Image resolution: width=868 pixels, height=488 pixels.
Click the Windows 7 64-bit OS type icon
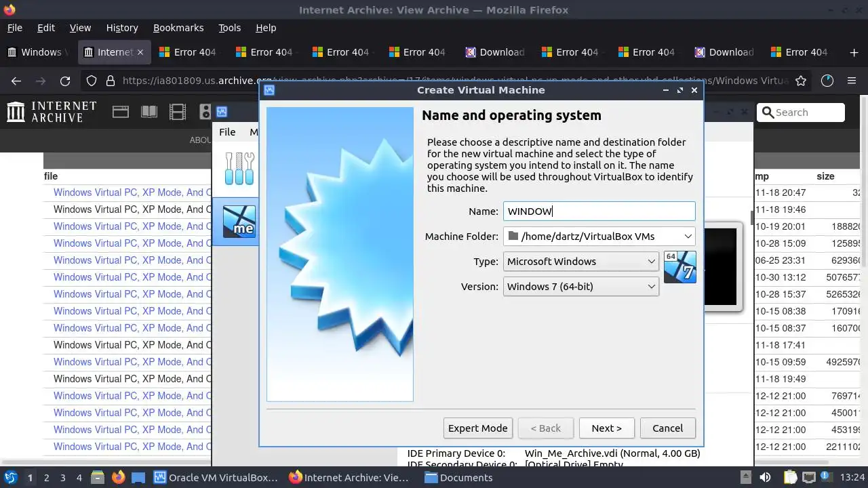click(680, 266)
